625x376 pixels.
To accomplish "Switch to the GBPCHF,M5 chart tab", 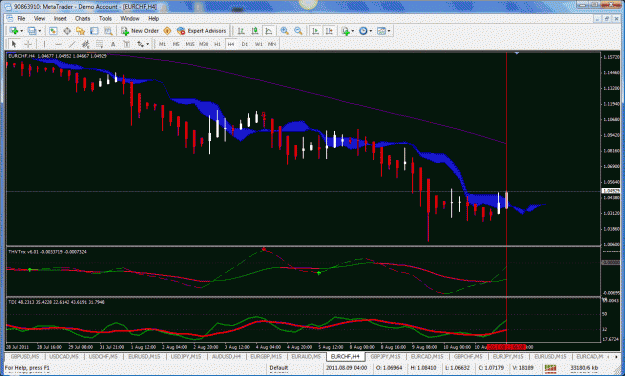I will pos(468,356).
